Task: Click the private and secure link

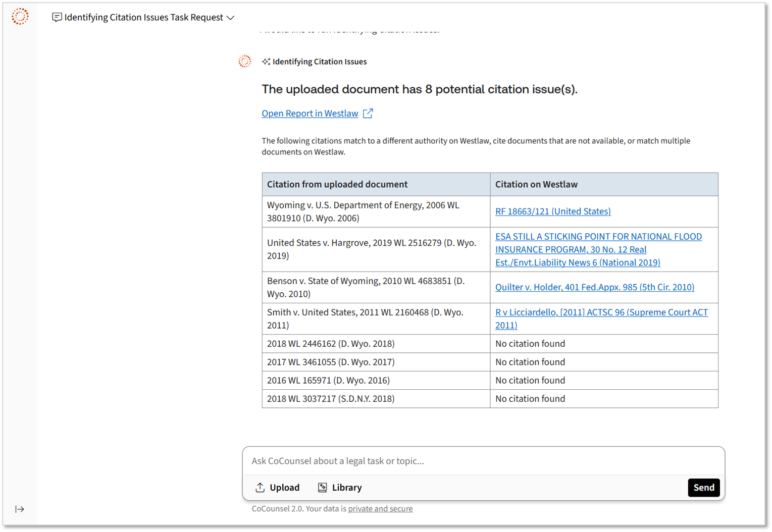Action: 380,509
